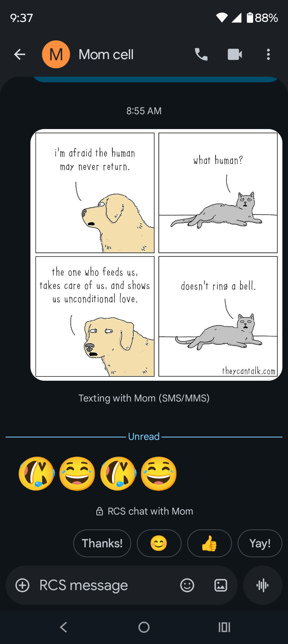Image resolution: width=288 pixels, height=644 pixels.
Task: Open the gallery image picker icon
Action: click(221, 585)
